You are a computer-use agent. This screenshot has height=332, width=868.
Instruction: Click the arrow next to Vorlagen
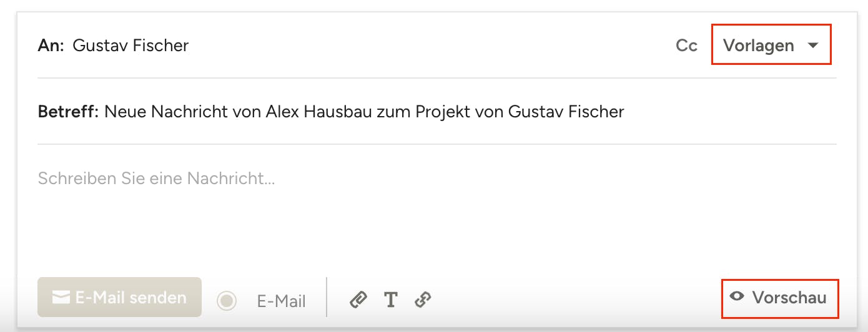(x=813, y=46)
